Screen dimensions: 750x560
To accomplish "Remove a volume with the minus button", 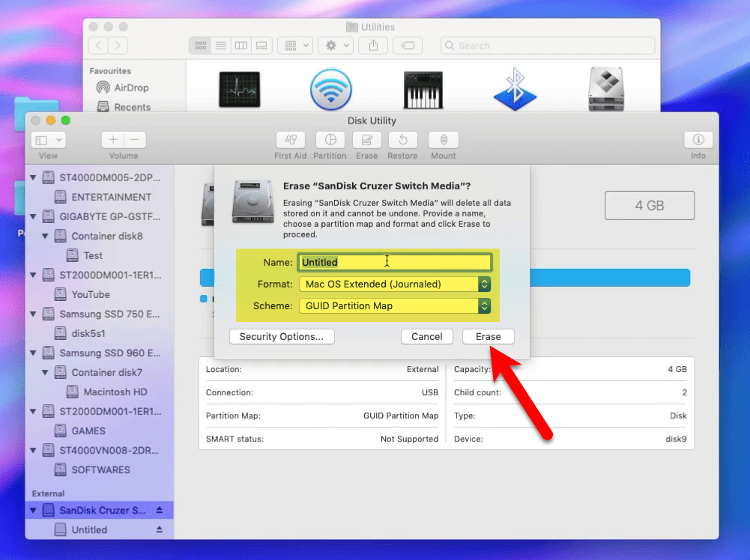I will click(x=135, y=140).
